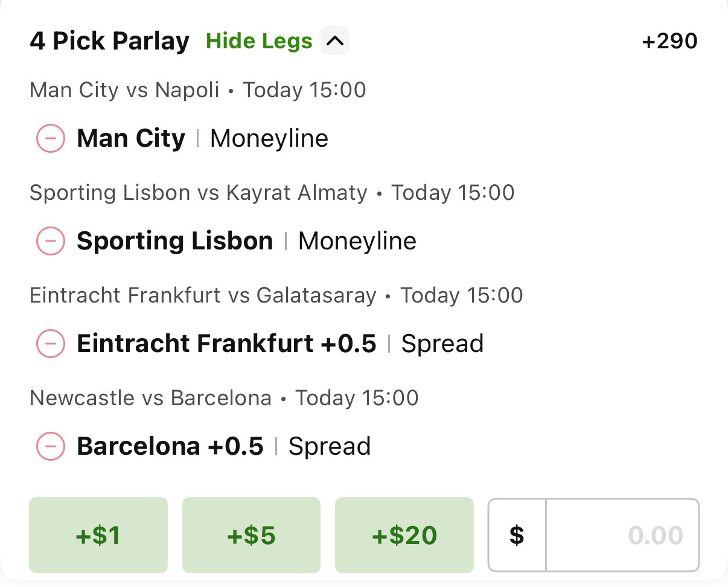
Task: Add $1 to the wager
Action: (x=98, y=535)
